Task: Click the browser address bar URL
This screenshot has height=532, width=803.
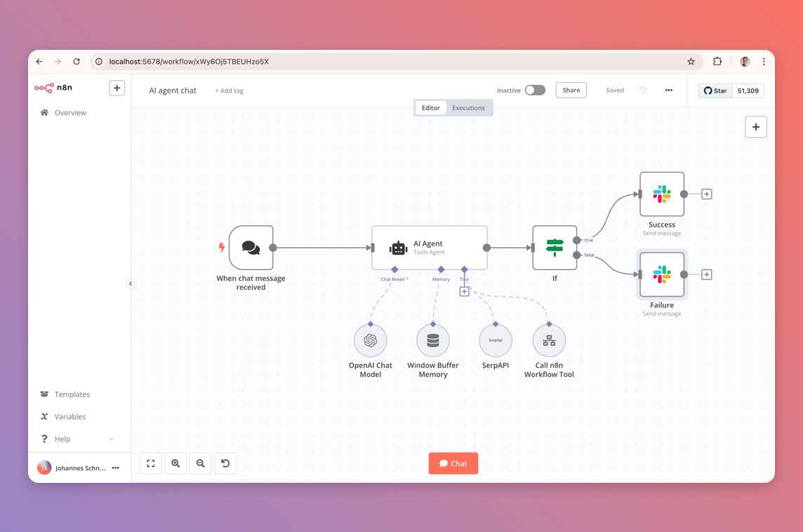Action: [189, 62]
